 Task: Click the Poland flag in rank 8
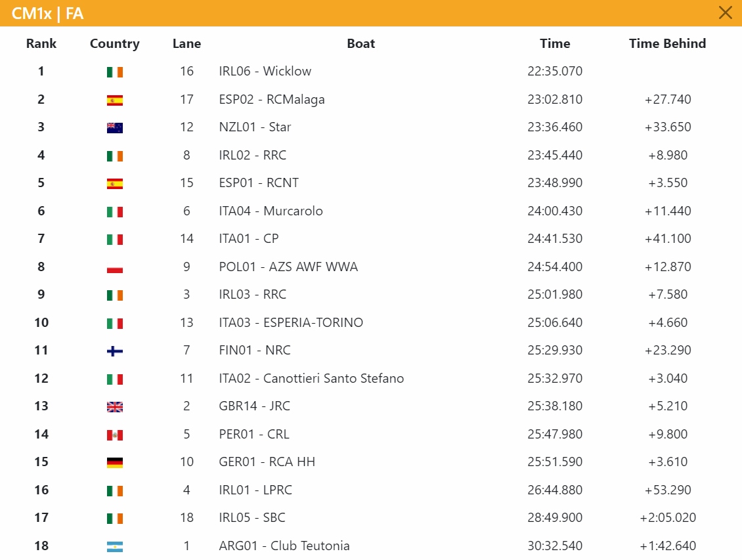pyautogui.click(x=114, y=267)
